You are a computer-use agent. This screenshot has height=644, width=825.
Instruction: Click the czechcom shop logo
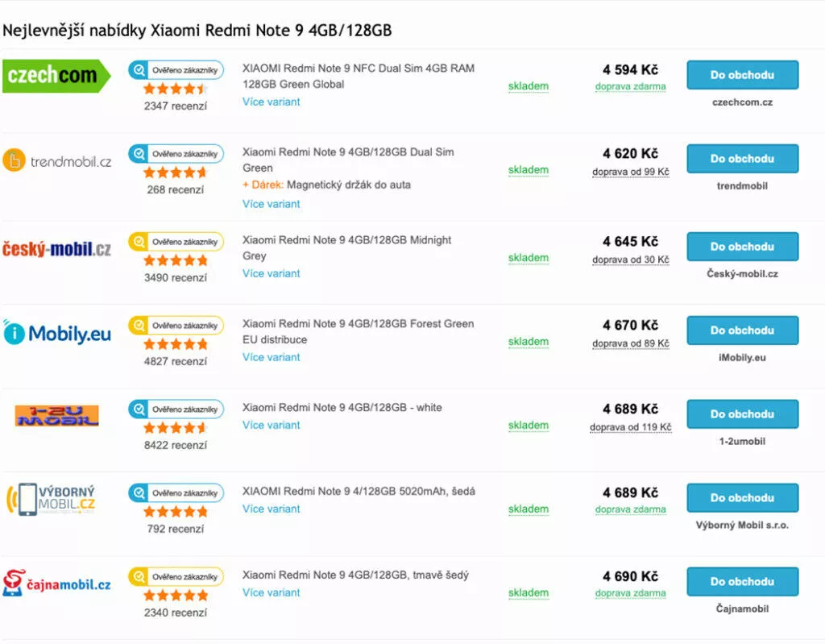[57, 76]
